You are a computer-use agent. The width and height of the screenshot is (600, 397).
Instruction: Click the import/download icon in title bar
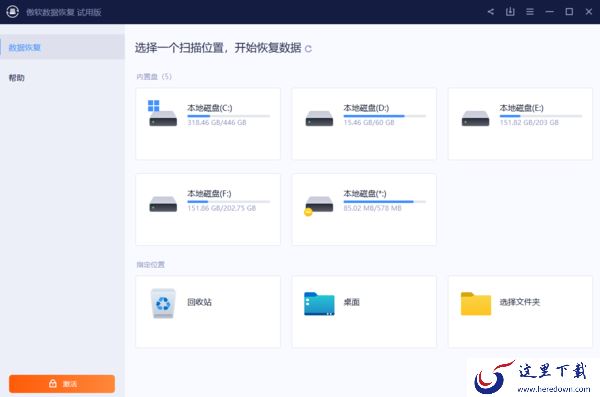(510, 12)
